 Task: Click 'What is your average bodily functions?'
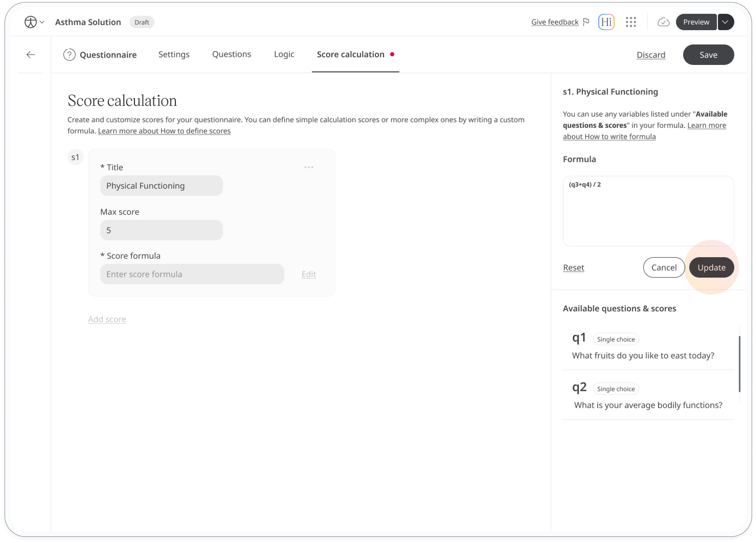click(648, 405)
